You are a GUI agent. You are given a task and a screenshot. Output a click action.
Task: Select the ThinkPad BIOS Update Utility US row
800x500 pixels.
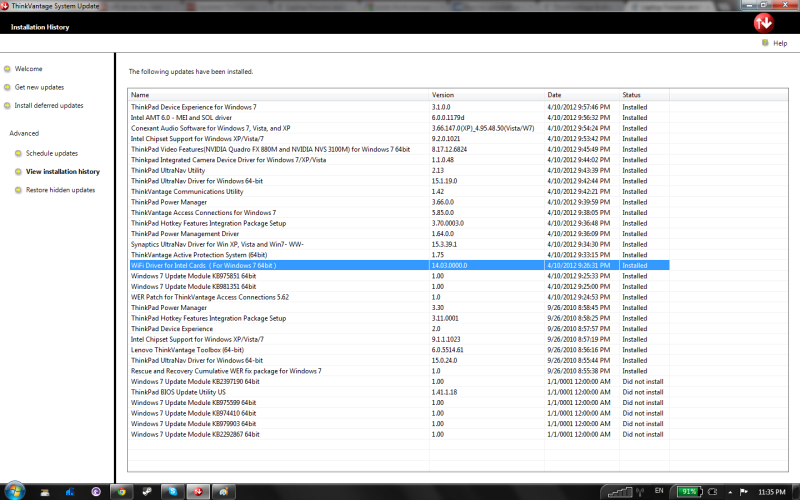click(399, 392)
